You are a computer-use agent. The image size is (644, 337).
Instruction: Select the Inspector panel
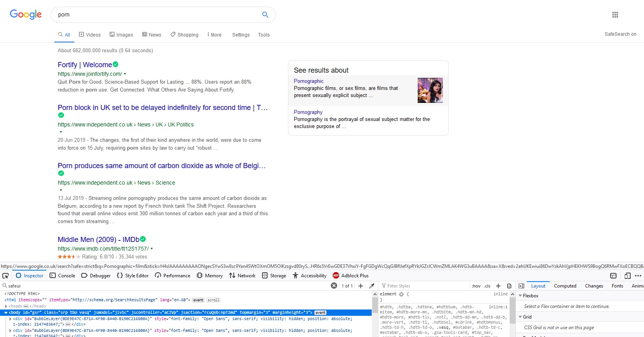click(x=29, y=276)
